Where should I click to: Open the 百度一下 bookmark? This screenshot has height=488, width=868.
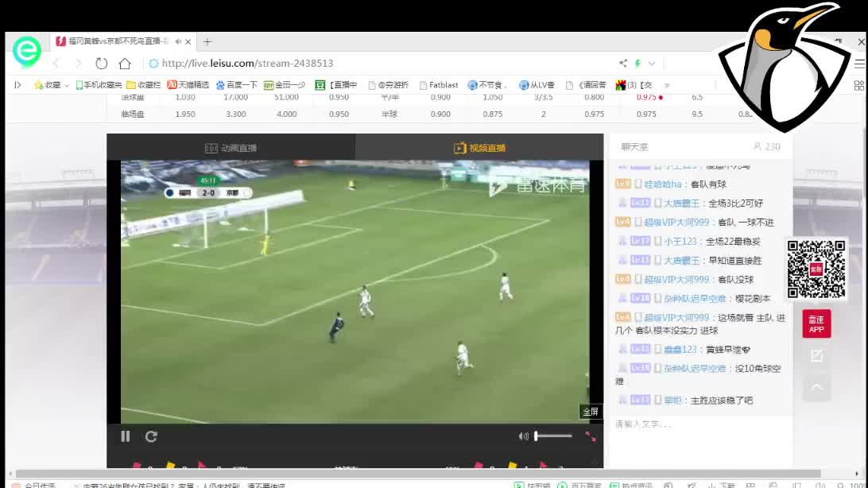coord(237,85)
